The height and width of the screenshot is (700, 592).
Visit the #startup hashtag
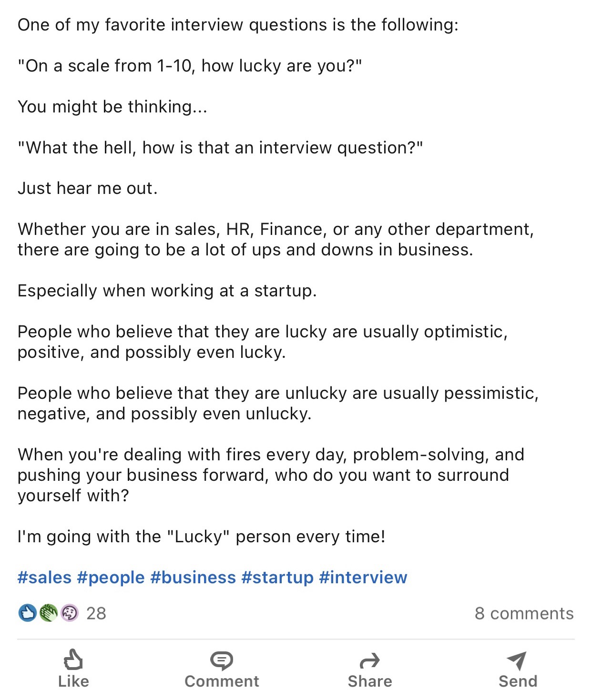pyautogui.click(x=277, y=578)
